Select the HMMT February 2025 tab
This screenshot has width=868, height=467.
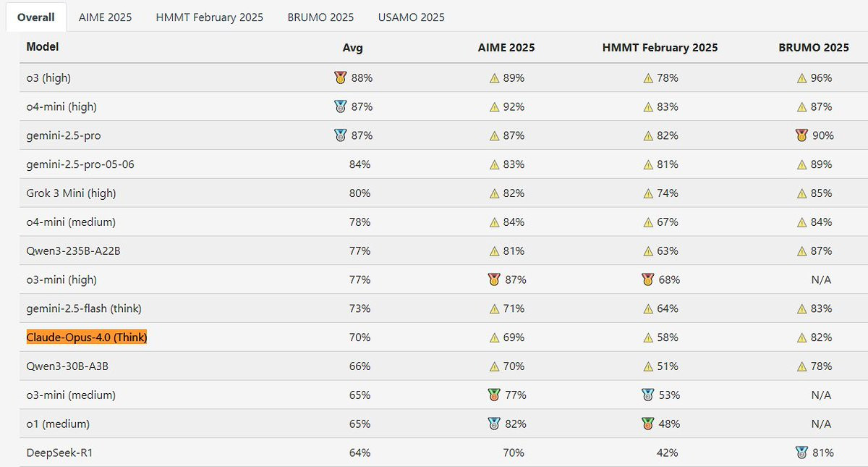pos(210,17)
